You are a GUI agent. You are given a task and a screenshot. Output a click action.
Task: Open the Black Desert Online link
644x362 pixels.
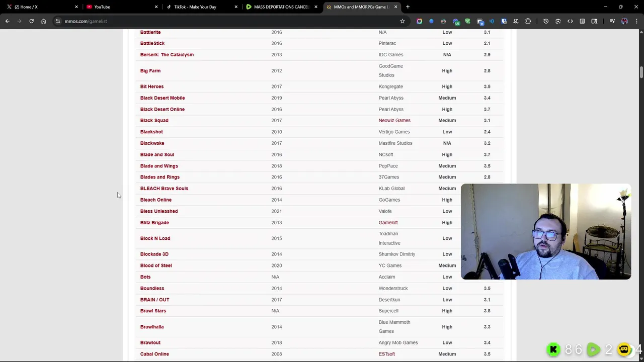click(163, 109)
